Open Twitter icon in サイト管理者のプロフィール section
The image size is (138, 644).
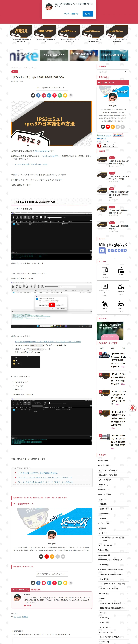point(41,557)
